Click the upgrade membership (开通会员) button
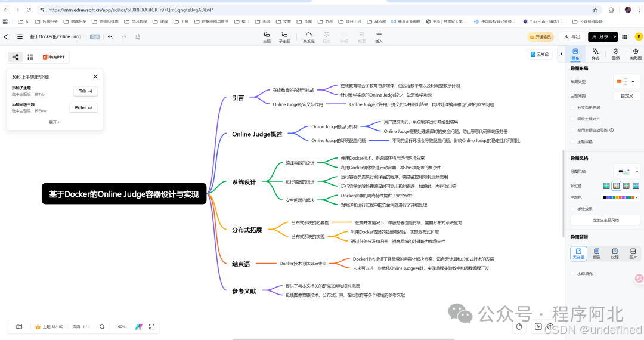This screenshot has height=340, width=644. 540,37
